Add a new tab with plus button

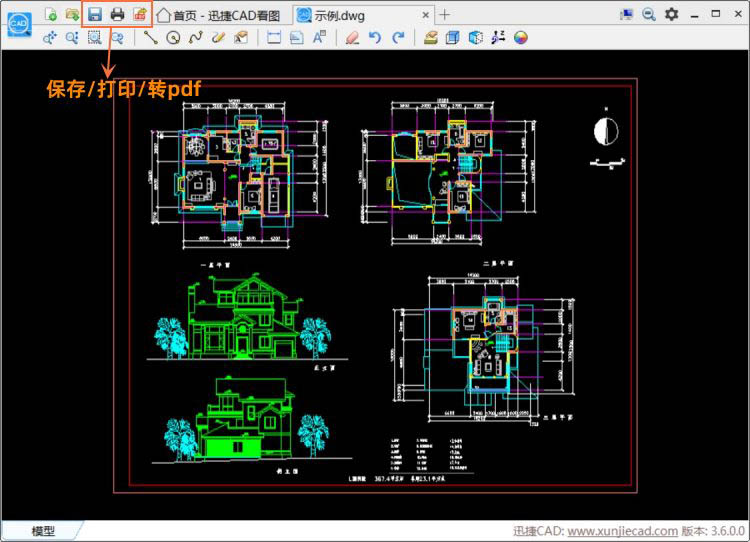pyautogui.click(x=444, y=15)
